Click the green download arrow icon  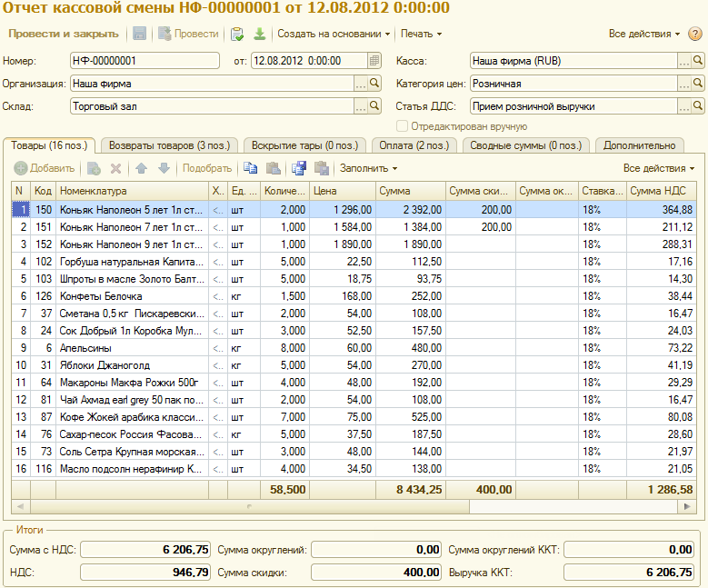pyautogui.click(x=260, y=34)
